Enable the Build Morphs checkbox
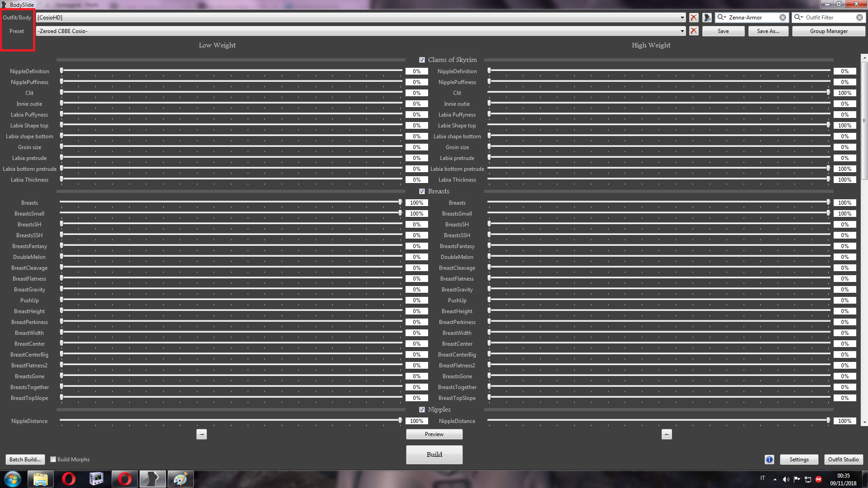Image resolution: width=868 pixels, height=488 pixels. (53, 460)
